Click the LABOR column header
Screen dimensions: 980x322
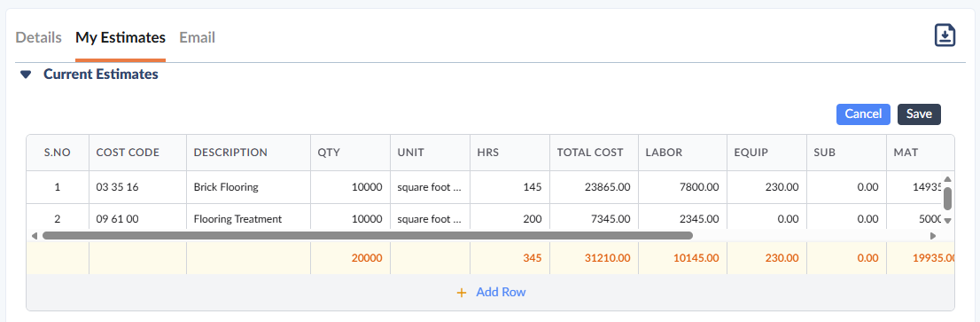(x=682, y=153)
